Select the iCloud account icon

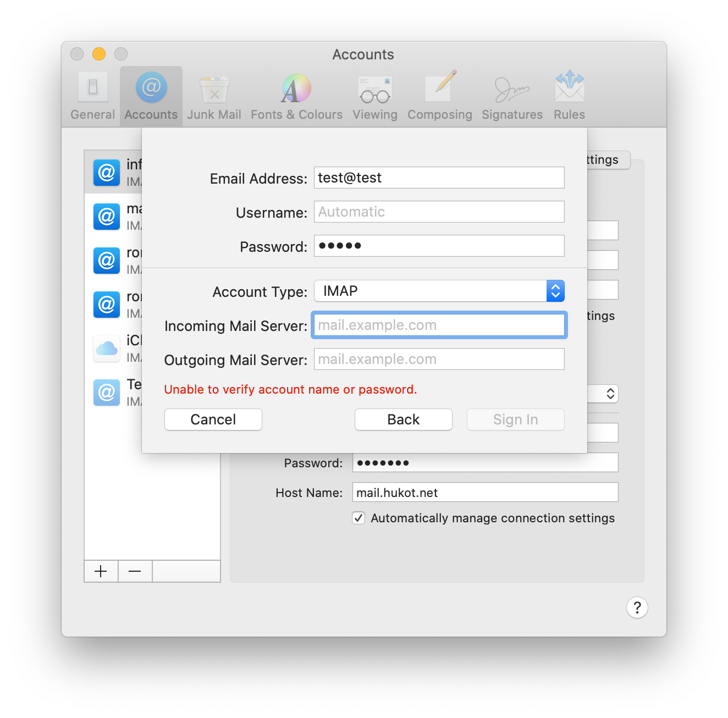pos(107,349)
